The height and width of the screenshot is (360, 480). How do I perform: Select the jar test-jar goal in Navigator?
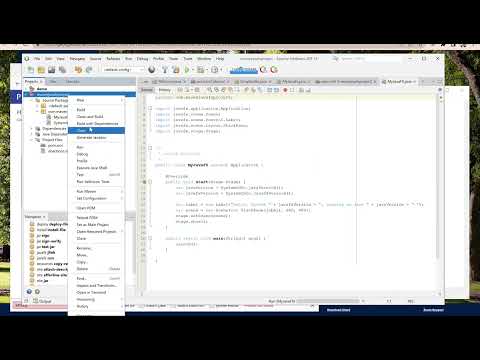coord(46,247)
